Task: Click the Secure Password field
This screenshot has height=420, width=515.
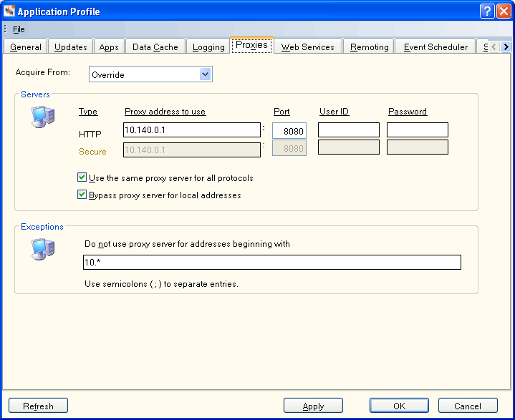Action: tap(418, 147)
